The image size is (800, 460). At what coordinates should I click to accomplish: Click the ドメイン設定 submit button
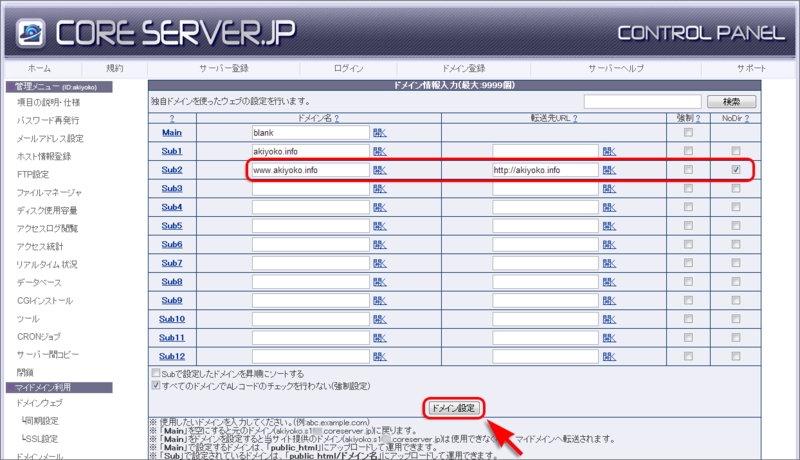[x=453, y=408]
